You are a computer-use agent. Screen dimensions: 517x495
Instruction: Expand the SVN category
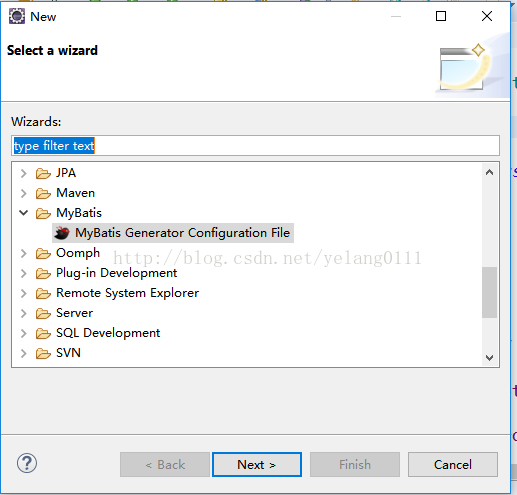(x=23, y=353)
